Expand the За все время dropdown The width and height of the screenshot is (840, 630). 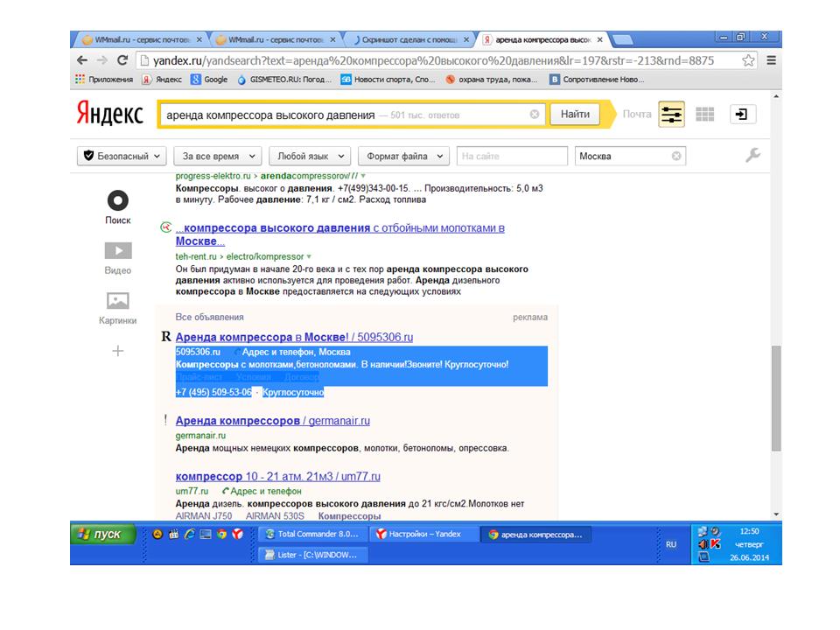coord(218,156)
